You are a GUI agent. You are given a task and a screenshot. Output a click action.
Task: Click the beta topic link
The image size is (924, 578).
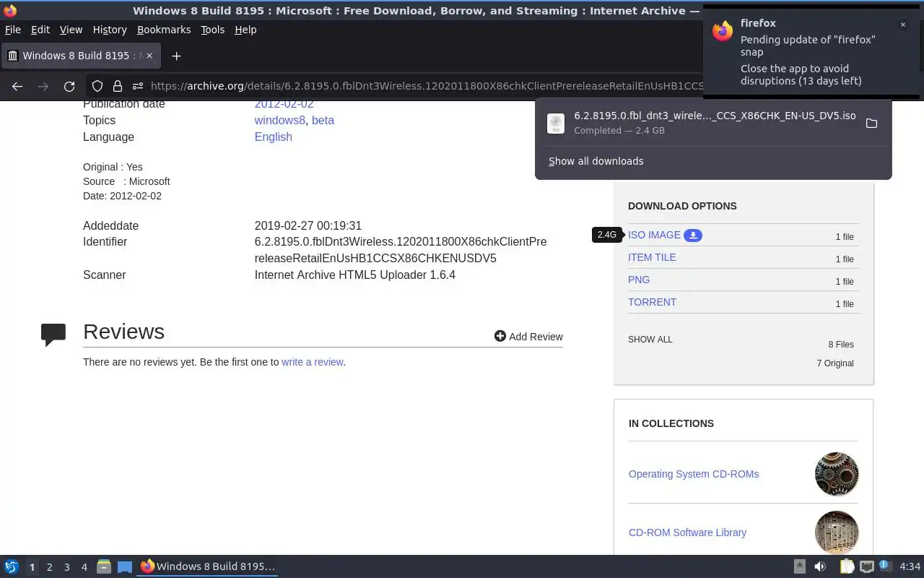pyautogui.click(x=323, y=120)
